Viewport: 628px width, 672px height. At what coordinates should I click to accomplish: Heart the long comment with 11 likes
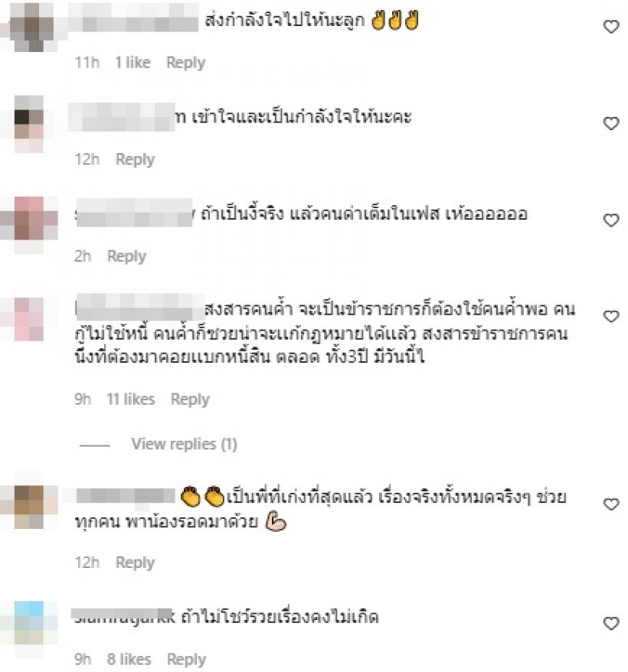tap(611, 316)
